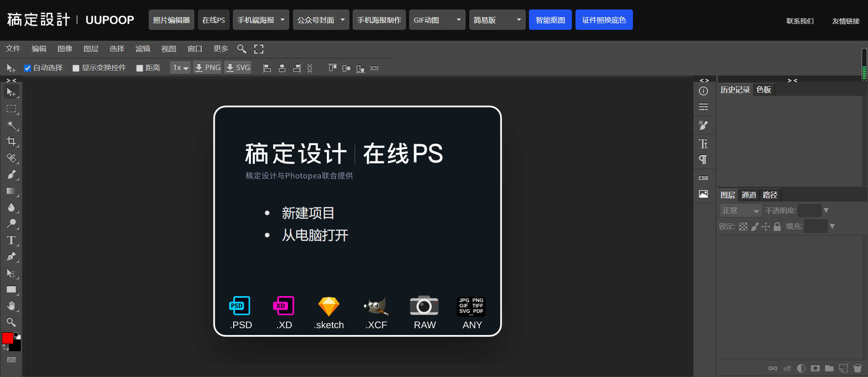Toggle the 距离 checkbox
This screenshot has width=868, height=377.
[x=140, y=68]
